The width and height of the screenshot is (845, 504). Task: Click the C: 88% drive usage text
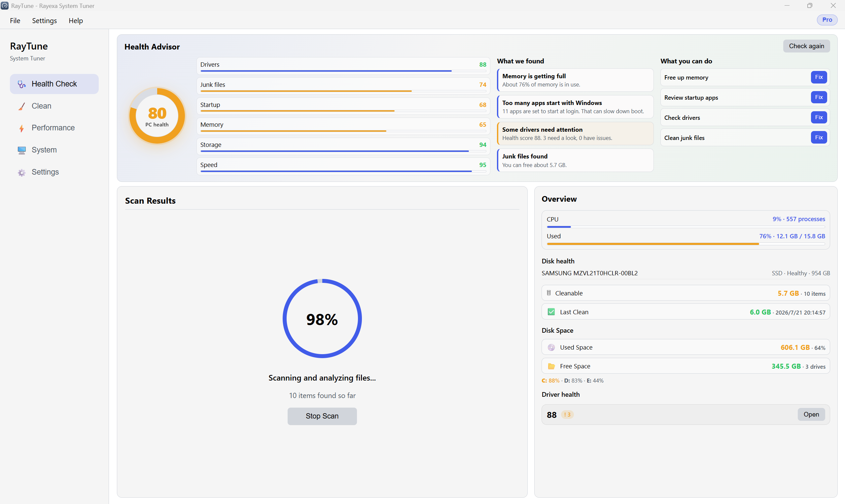pos(550,380)
